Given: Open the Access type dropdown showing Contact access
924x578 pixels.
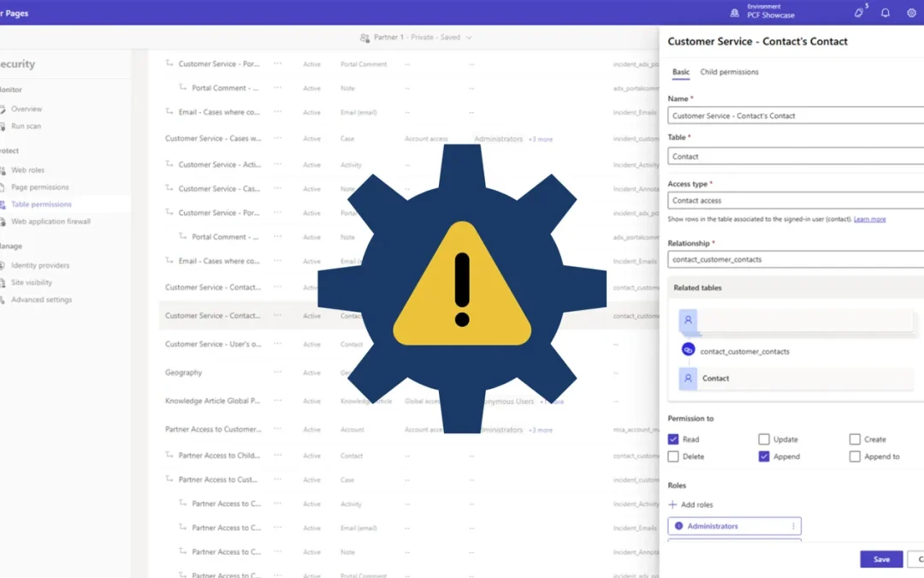Looking at the screenshot, I should (x=796, y=200).
